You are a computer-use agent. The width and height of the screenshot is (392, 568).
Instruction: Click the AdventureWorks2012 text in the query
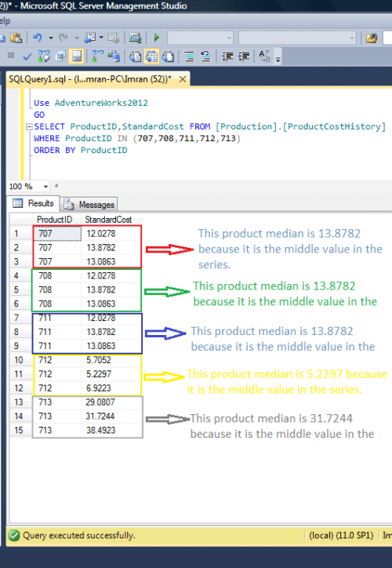[x=101, y=103]
